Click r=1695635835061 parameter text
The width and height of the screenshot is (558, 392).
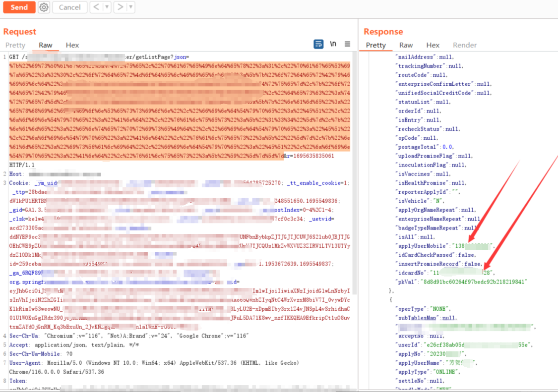click(x=311, y=156)
